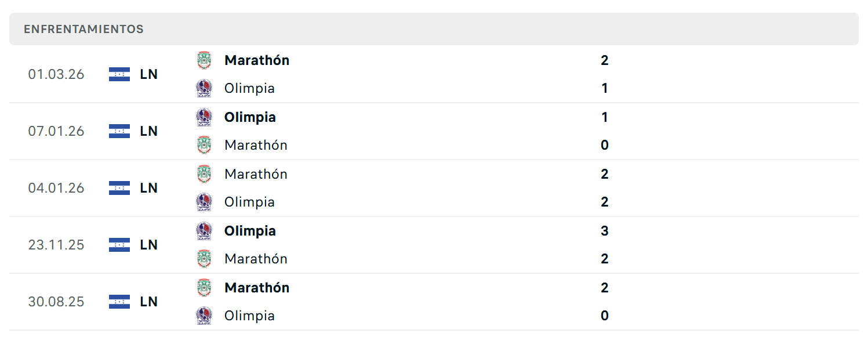Click Olimpia score 3 in 23.11.25 match

(x=605, y=231)
